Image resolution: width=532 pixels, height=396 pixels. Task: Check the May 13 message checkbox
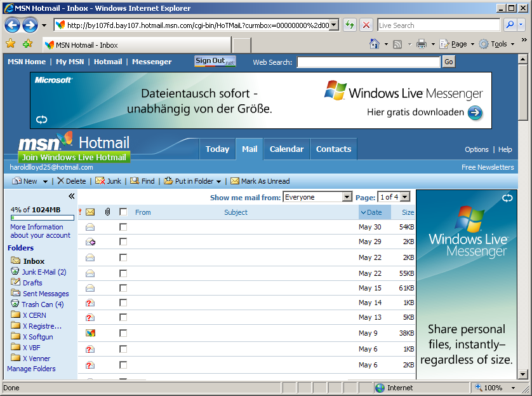point(123,317)
